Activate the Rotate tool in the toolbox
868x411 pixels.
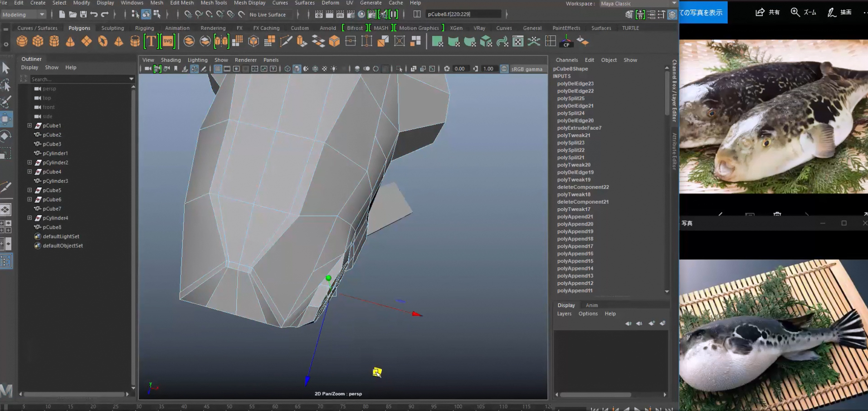click(5, 137)
